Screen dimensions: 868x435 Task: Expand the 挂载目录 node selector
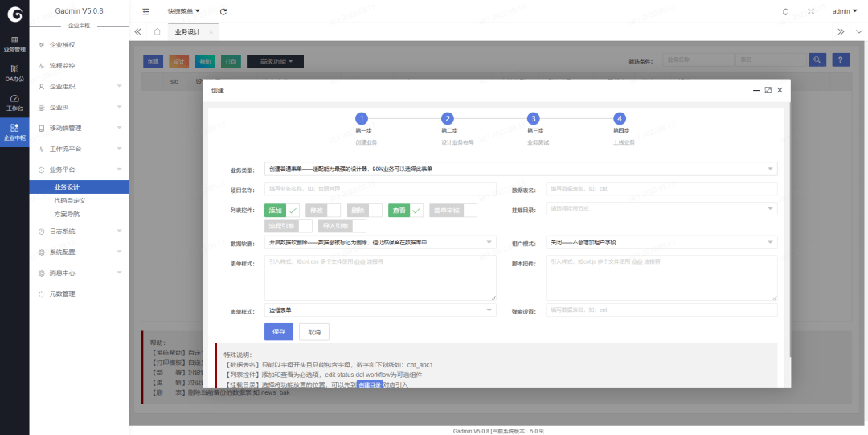click(661, 208)
